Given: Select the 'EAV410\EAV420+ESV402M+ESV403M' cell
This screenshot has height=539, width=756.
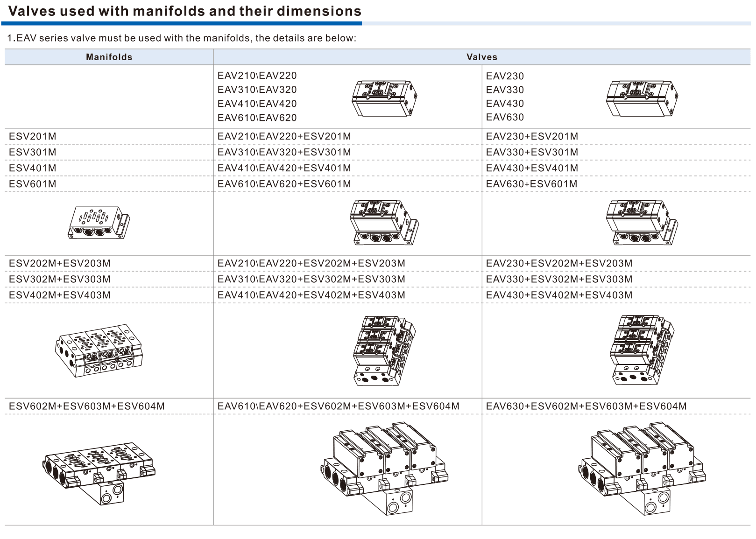Looking at the screenshot, I should [x=348, y=295].
